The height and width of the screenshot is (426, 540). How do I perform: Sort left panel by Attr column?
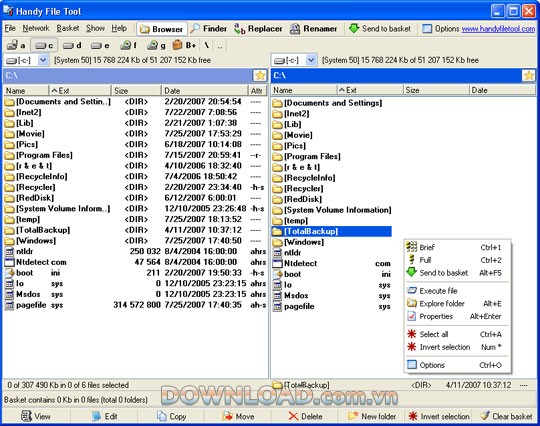(257, 91)
